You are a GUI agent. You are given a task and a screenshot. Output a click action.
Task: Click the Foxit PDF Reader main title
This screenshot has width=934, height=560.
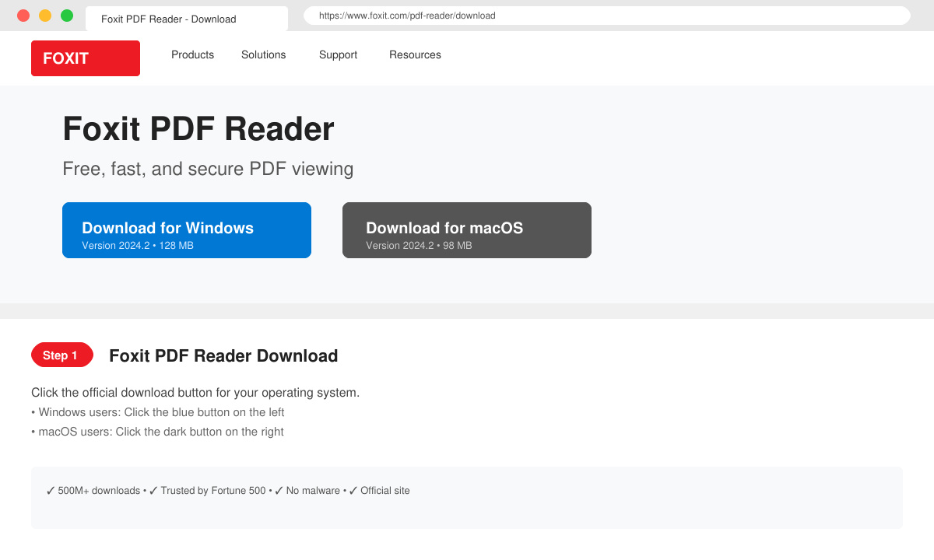click(198, 129)
